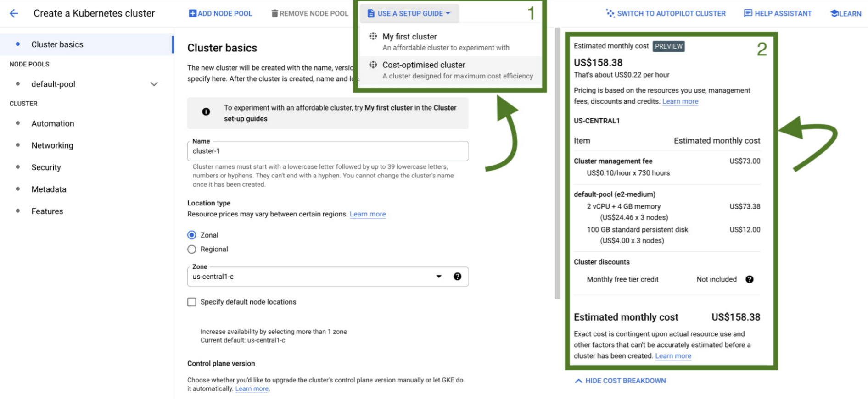Click the Not included credit value

tap(717, 279)
